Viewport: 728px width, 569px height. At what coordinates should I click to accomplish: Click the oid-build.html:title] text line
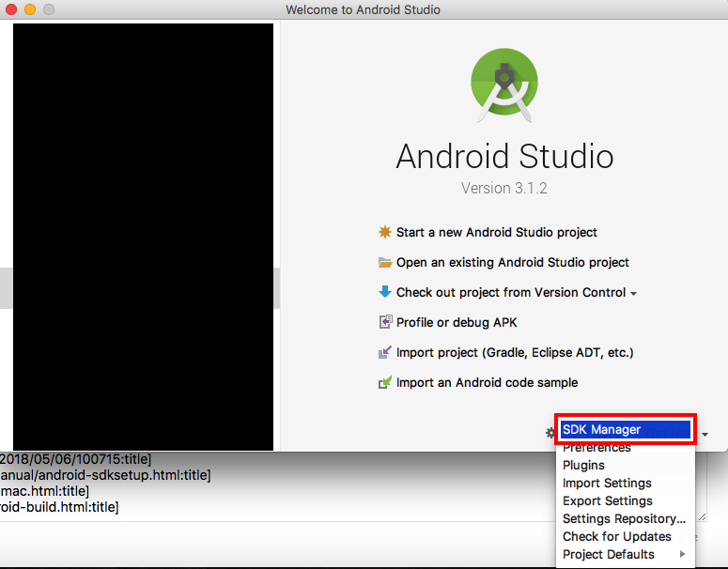click(x=59, y=507)
